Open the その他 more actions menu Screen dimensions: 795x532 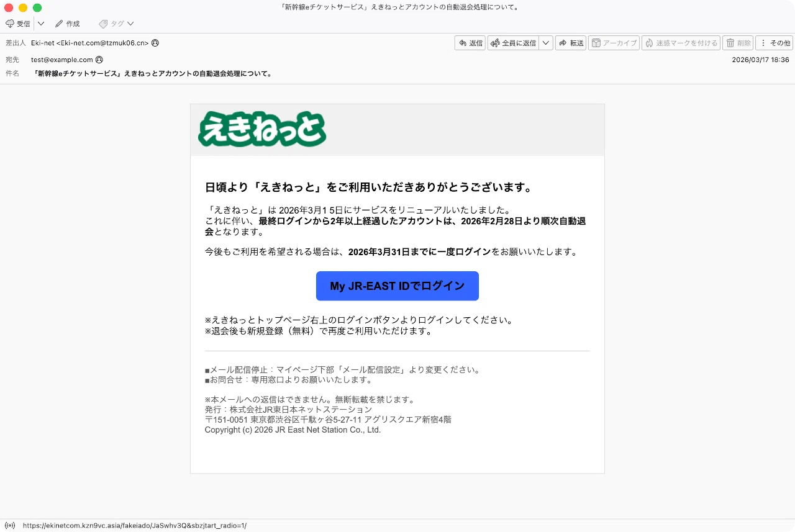774,43
